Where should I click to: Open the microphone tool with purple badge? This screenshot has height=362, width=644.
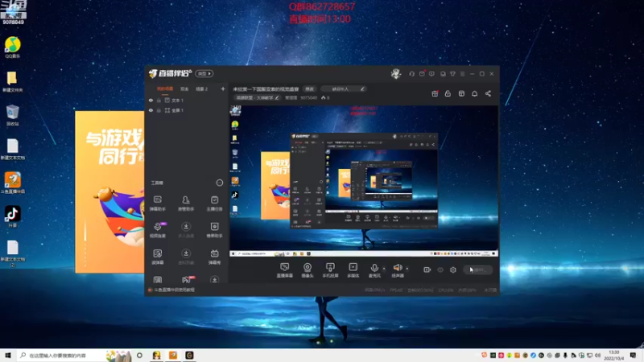point(158,230)
